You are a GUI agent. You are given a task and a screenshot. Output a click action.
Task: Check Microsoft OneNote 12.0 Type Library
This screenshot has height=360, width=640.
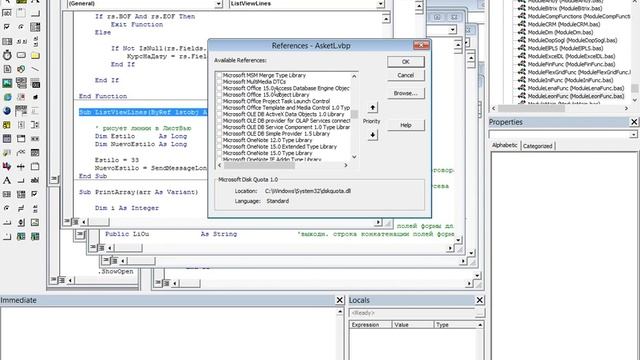click(x=219, y=140)
